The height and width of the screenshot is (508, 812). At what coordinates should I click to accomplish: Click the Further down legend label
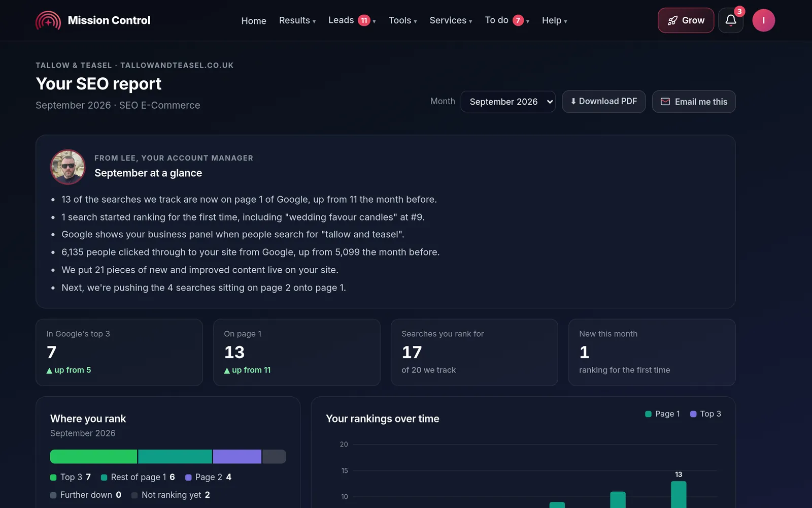86,495
